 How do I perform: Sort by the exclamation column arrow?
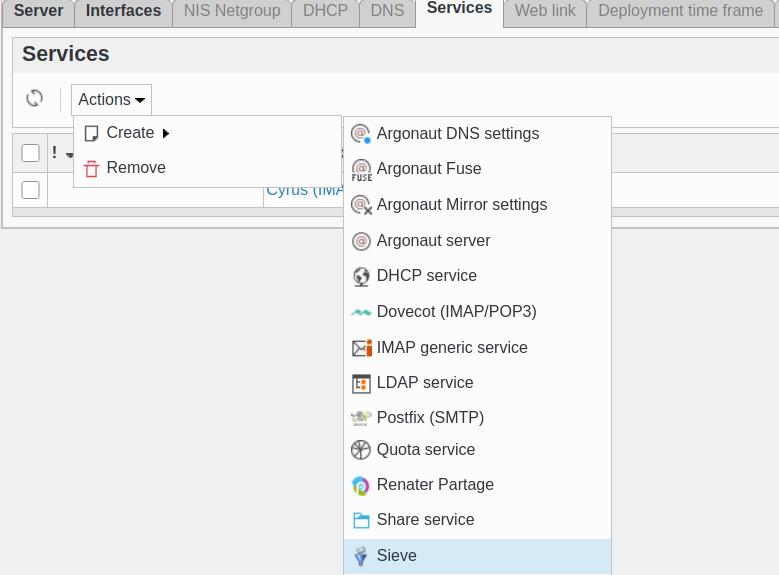[x=69, y=156]
